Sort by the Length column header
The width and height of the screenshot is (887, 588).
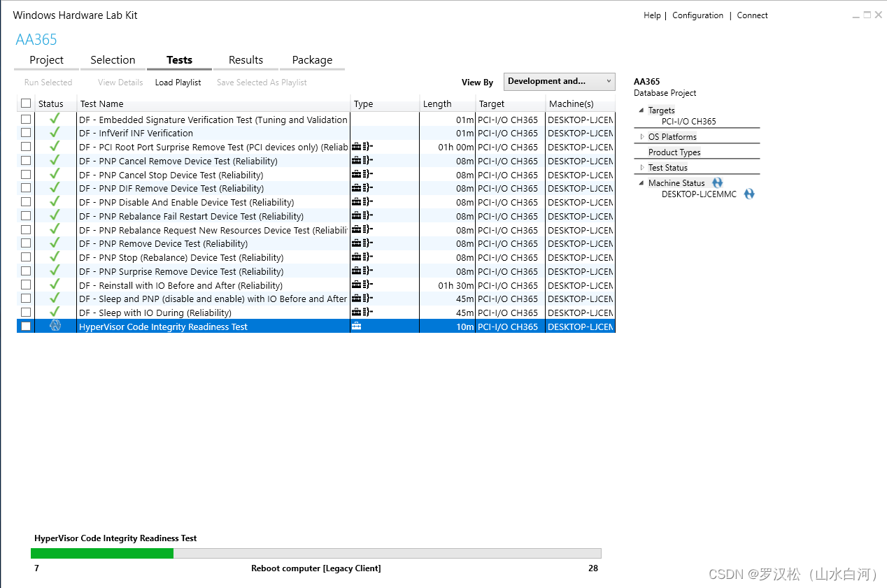pyautogui.click(x=448, y=103)
